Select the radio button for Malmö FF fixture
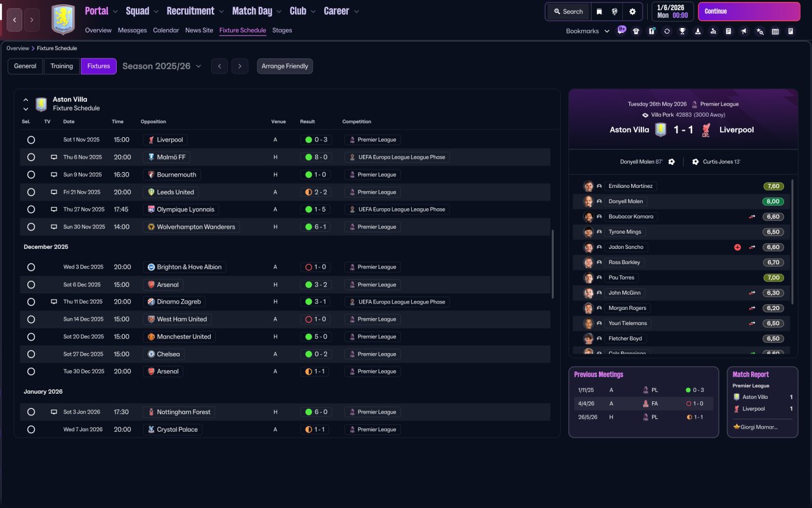 [31, 157]
